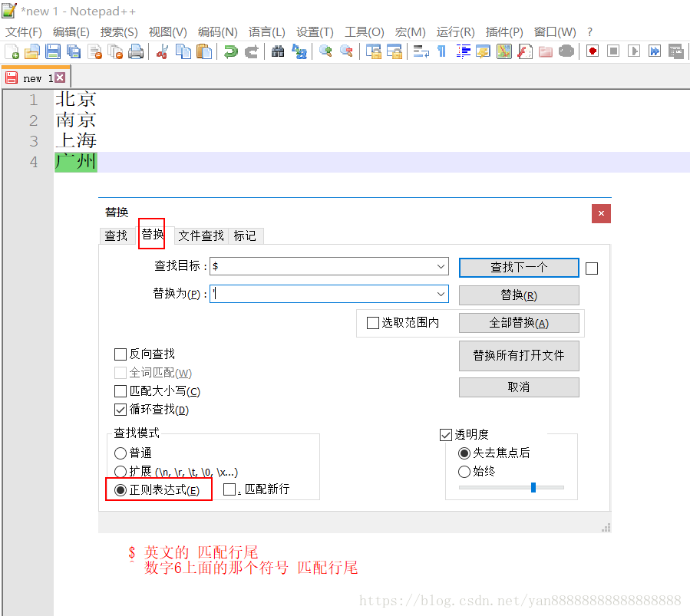This screenshot has height=616, width=690.
Task: Click the Function List toolbar icon
Action: tap(525, 52)
